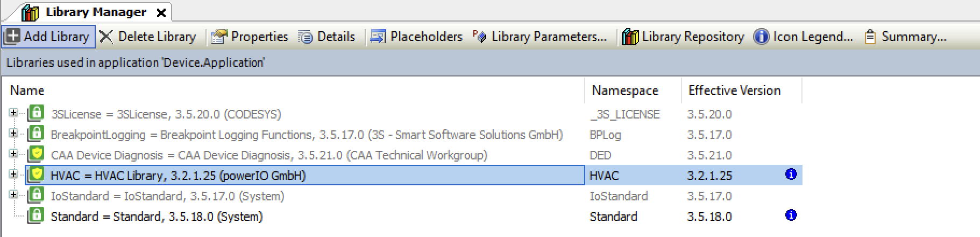Select the Standard library row
This screenshot has height=237, width=980.
[x=157, y=217]
